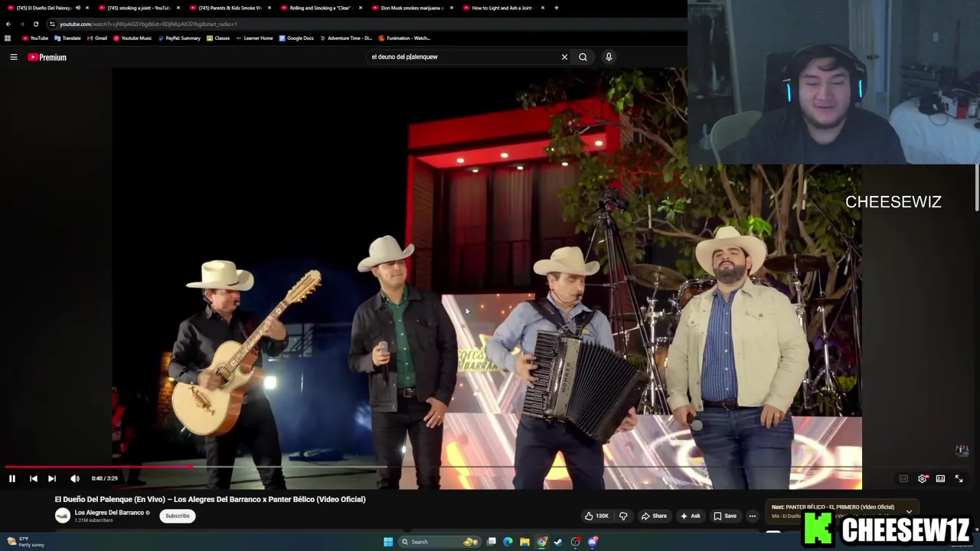Go to the previous video
This screenshot has width=980, height=551.
tap(34, 478)
